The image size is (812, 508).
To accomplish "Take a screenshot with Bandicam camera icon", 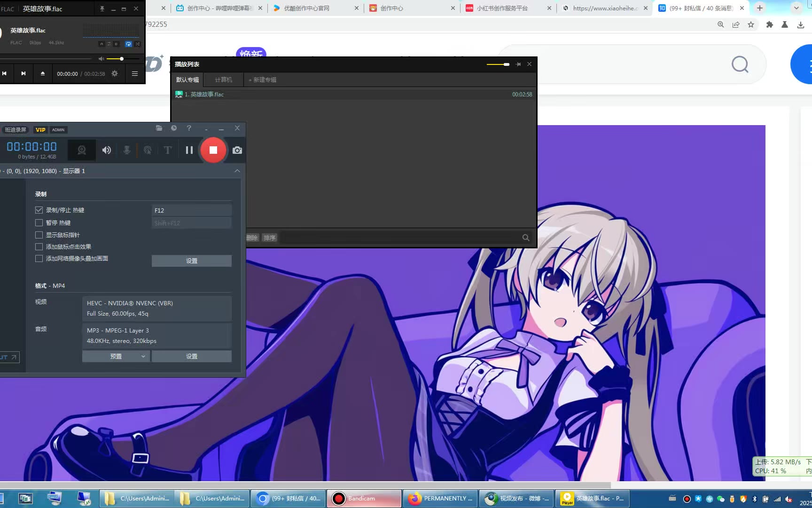I will point(237,150).
